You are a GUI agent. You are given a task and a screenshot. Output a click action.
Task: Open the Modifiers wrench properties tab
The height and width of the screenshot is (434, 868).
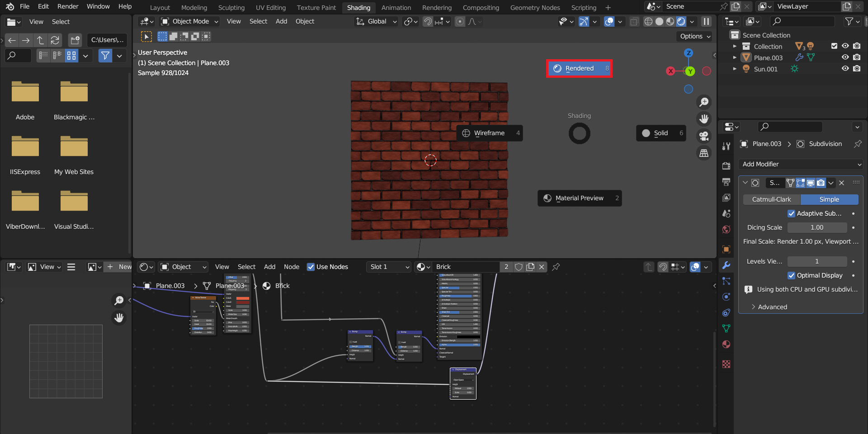[x=726, y=265]
